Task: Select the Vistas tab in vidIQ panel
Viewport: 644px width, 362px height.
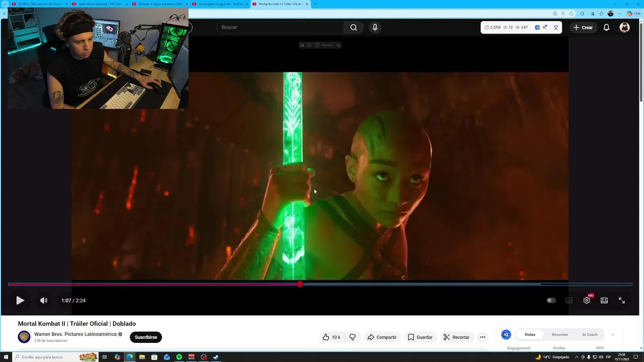Action: point(530,335)
